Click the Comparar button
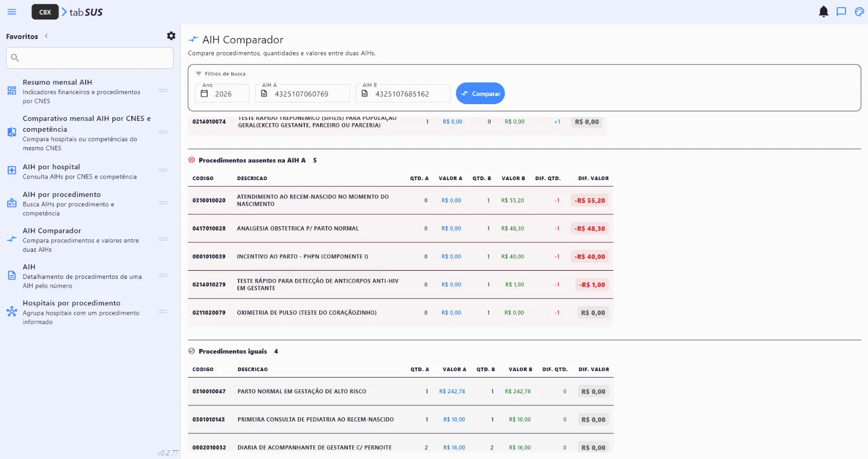This screenshot has width=868, height=459. (x=480, y=93)
